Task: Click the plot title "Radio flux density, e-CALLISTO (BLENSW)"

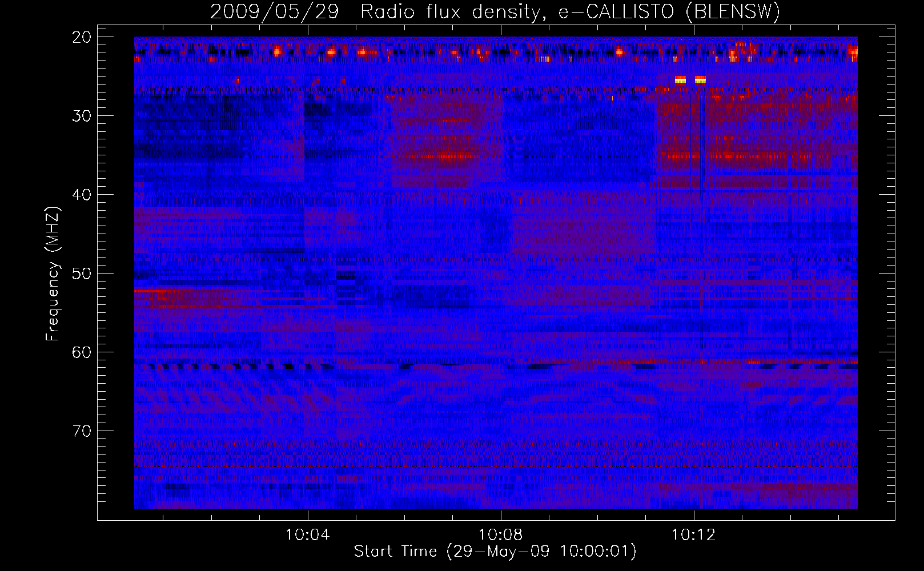Action: [570, 12]
